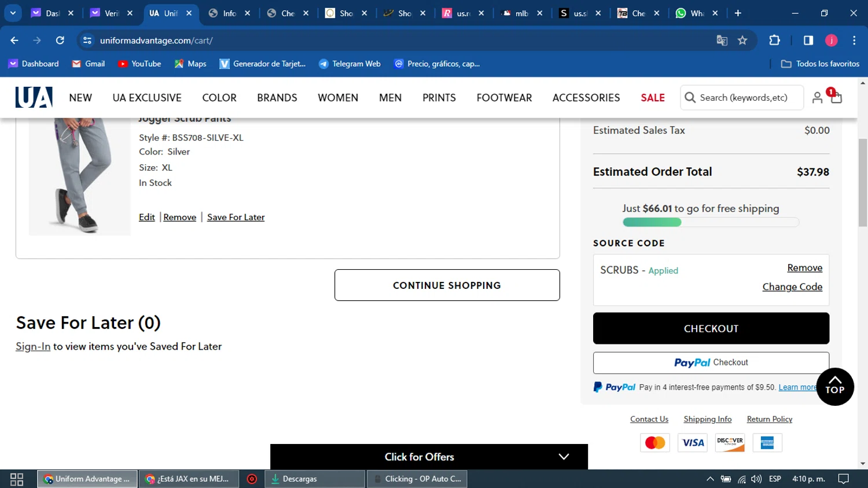Viewport: 868px width, 488px height.
Task: Remove the Silver jogger pants from cart
Action: (x=180, y=217)
